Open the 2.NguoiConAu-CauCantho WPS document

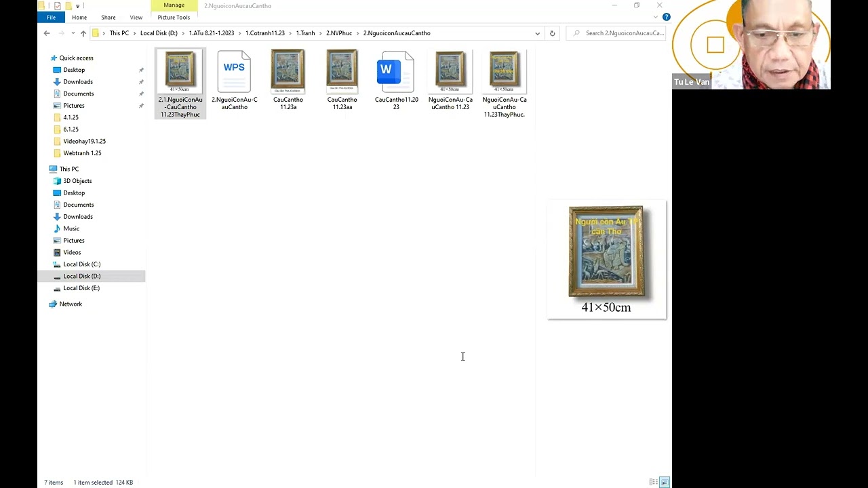(234, 80)
